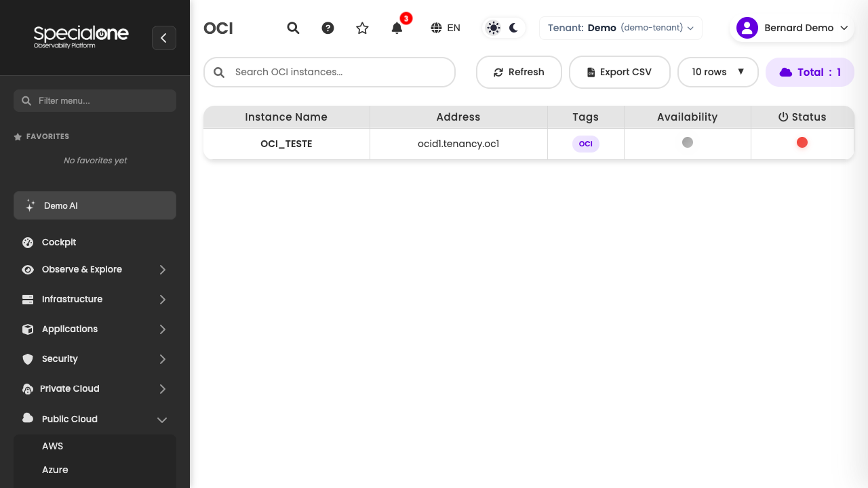Screen dimensions: 868x488
Task: Click the Status column header
Action: [x=802, y=117]
